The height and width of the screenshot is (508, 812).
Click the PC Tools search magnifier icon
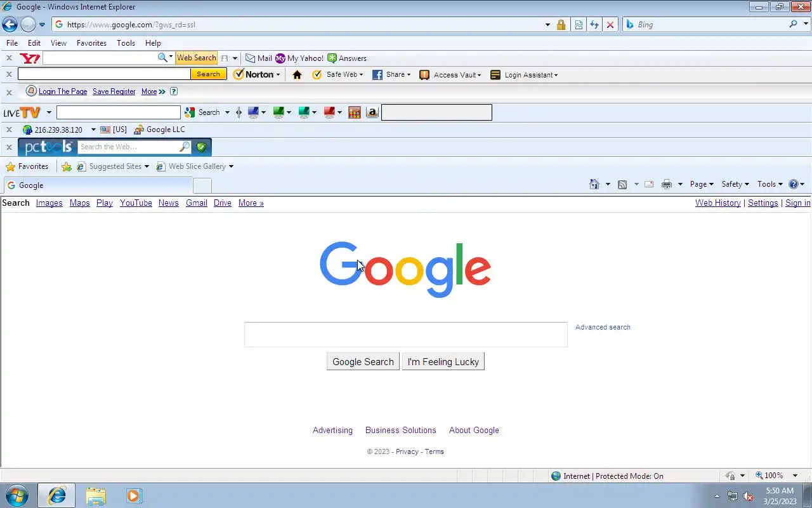tap(185, 147)
